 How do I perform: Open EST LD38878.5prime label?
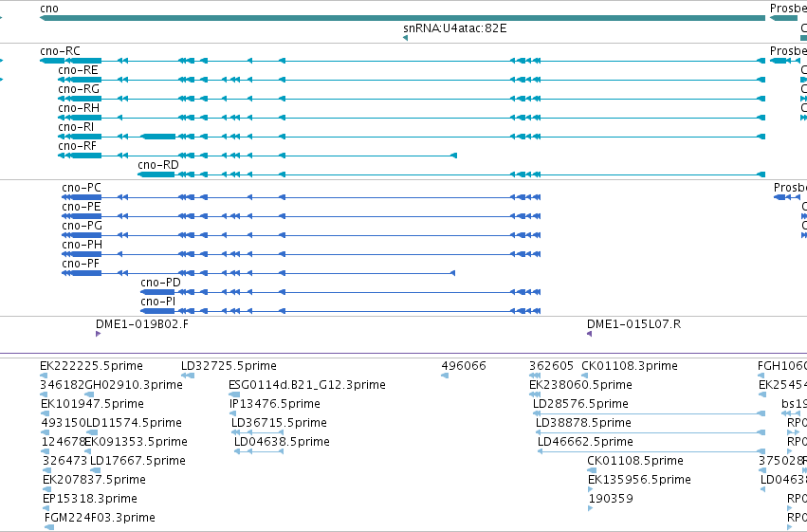[x=583, y=423]
